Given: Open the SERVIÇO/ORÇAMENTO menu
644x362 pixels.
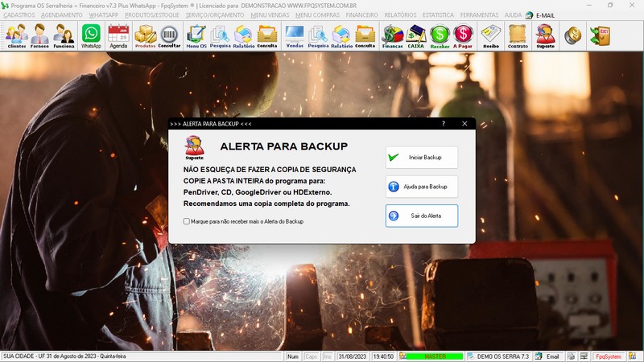Looking at the screenshot, I should (215, 14).
